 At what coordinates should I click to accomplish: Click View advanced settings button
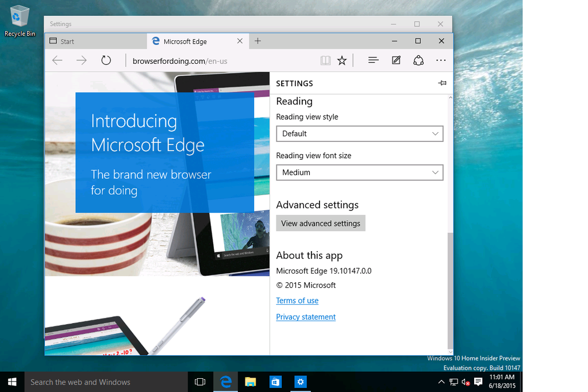[321, 223]
